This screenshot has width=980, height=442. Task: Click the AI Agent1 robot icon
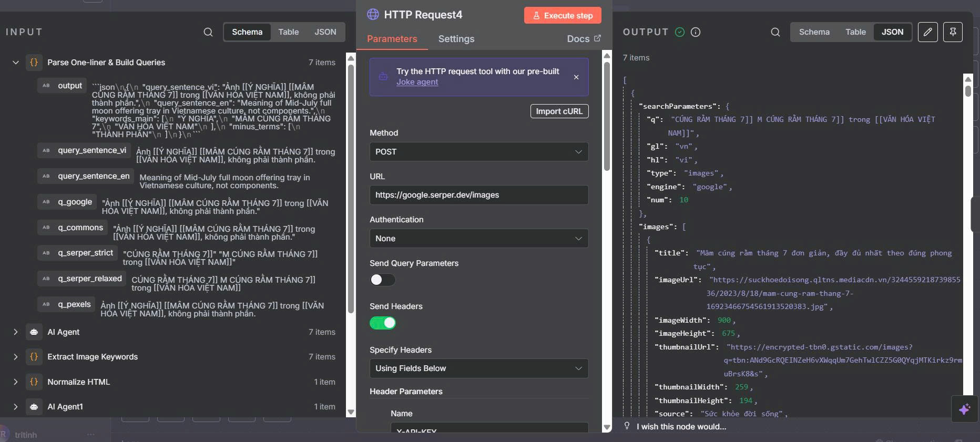click(x=34, y=406)
